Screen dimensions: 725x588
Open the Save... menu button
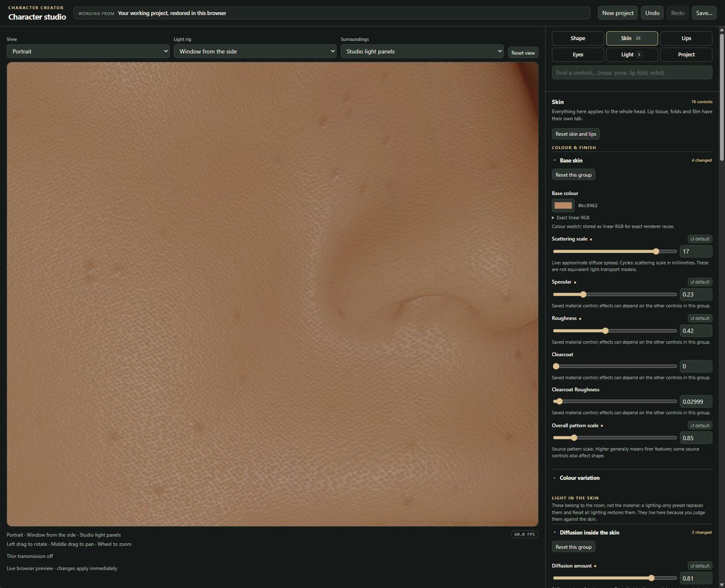(704, 13)
